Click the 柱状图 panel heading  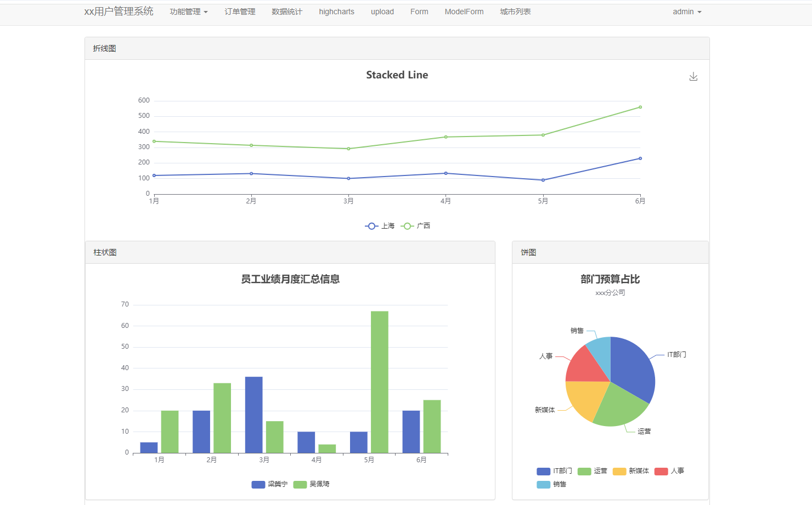pyautogui.click(x=290, y=252)
